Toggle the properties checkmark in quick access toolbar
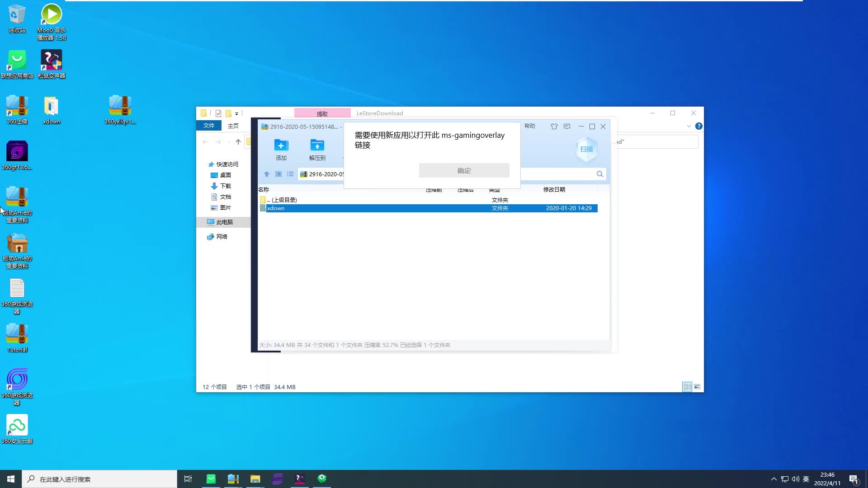868x488 pixels. [218, 113]
